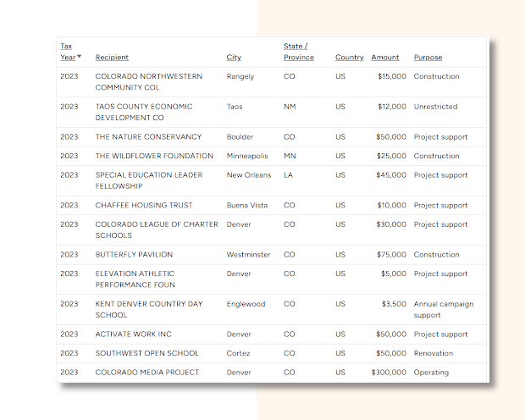
Task: Click Annual campaign support purpose
Action: 444,309
